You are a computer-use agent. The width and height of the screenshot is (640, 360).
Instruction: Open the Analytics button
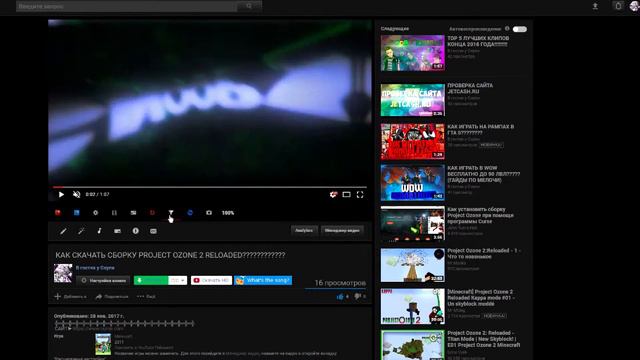(304, 231)
